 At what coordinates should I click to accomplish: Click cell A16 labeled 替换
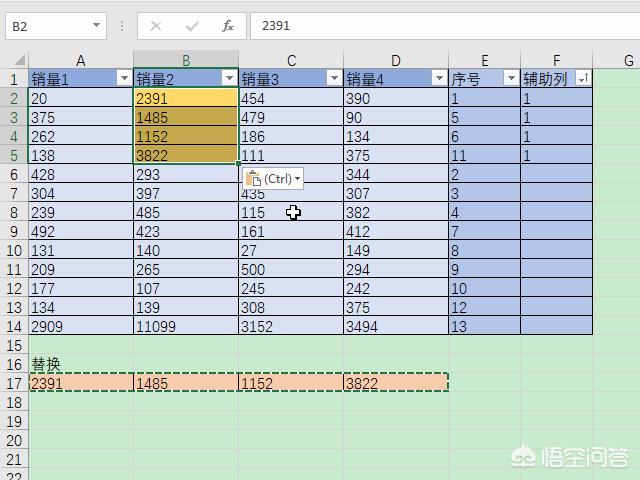(81, 364)
